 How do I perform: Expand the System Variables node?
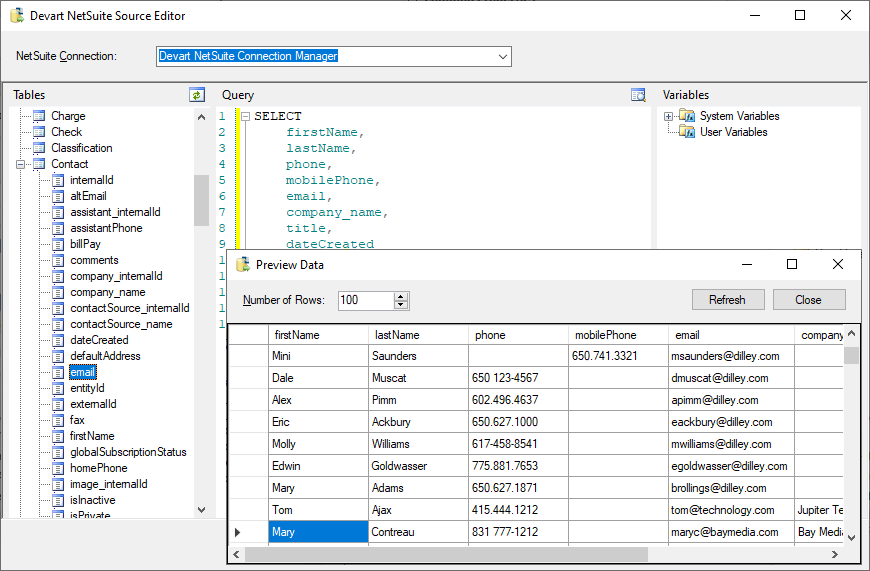tap(668, 116)
